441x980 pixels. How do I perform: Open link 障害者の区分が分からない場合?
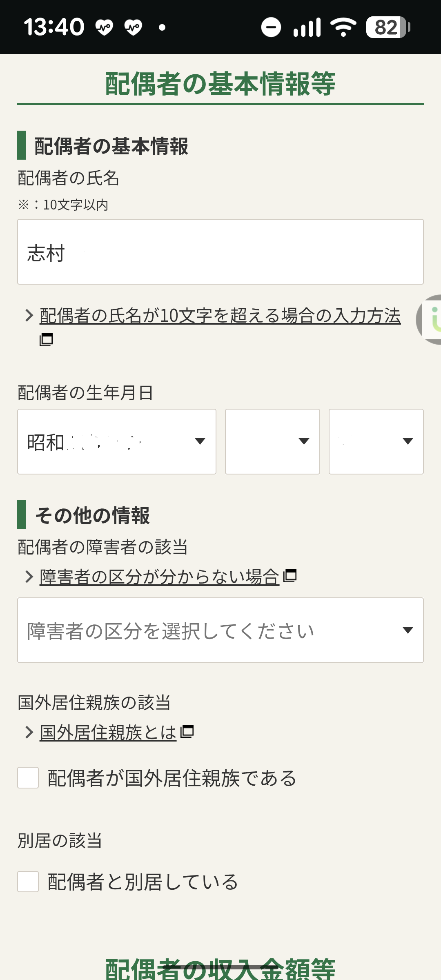point(159,577)
